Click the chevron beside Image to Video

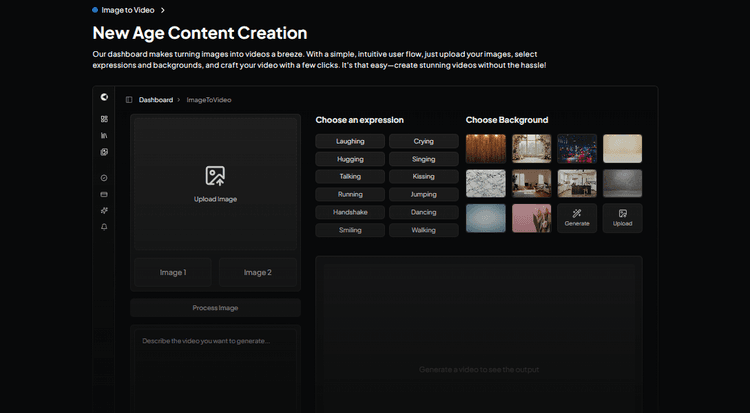[163, 10]
